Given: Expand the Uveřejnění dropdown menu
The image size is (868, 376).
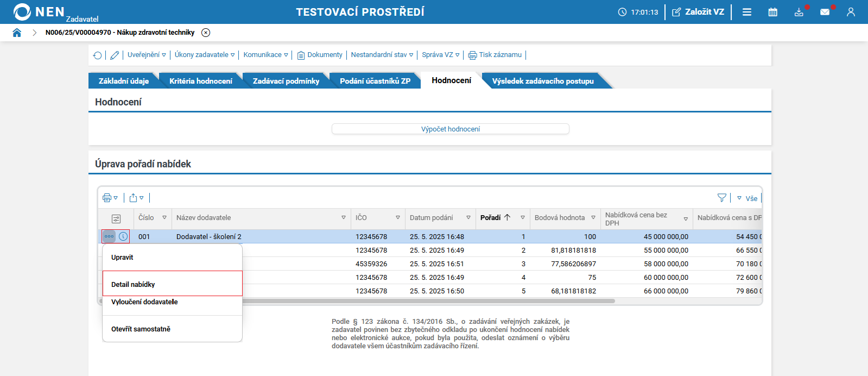Looking at the screenshot, I should coord(147,55).
